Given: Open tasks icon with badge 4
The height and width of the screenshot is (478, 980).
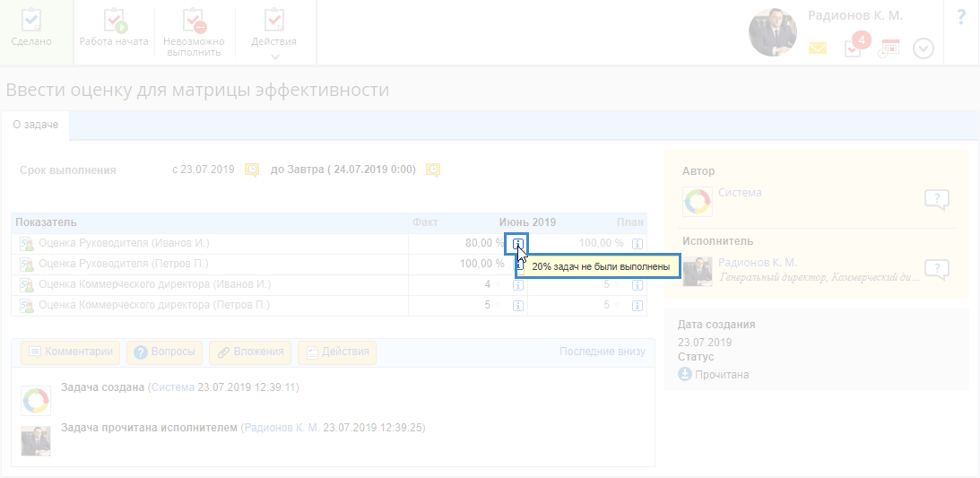Looking at the screenshot, I should click(856, 46).
